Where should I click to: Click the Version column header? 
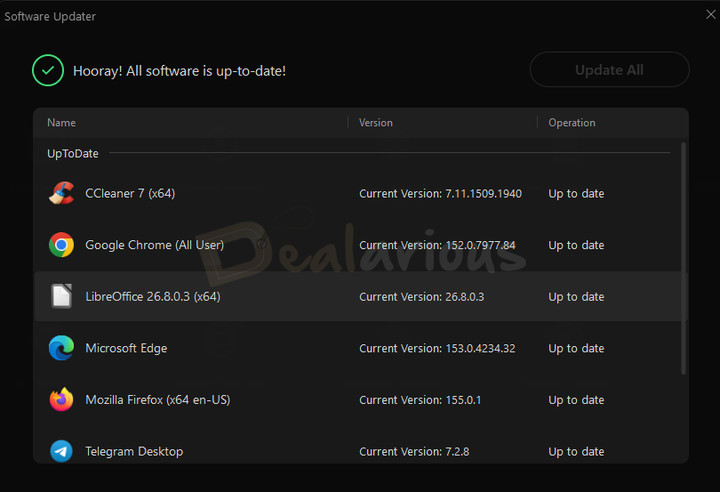click(376, 123)
